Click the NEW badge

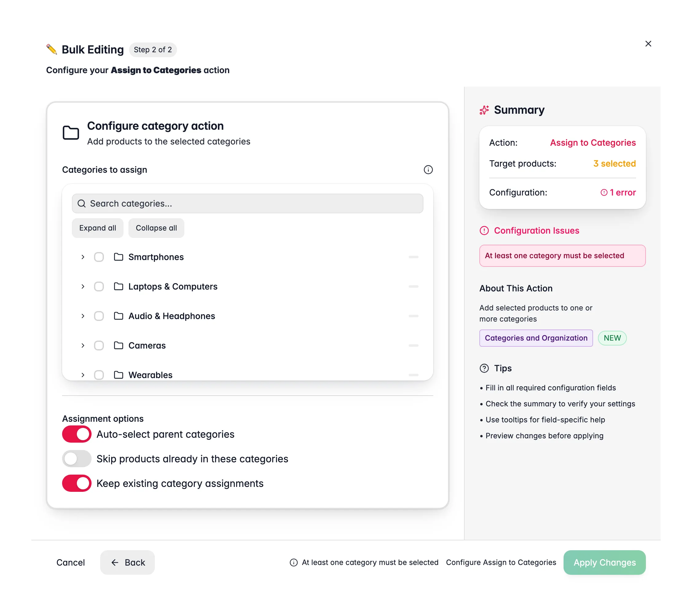click(612, 338)
